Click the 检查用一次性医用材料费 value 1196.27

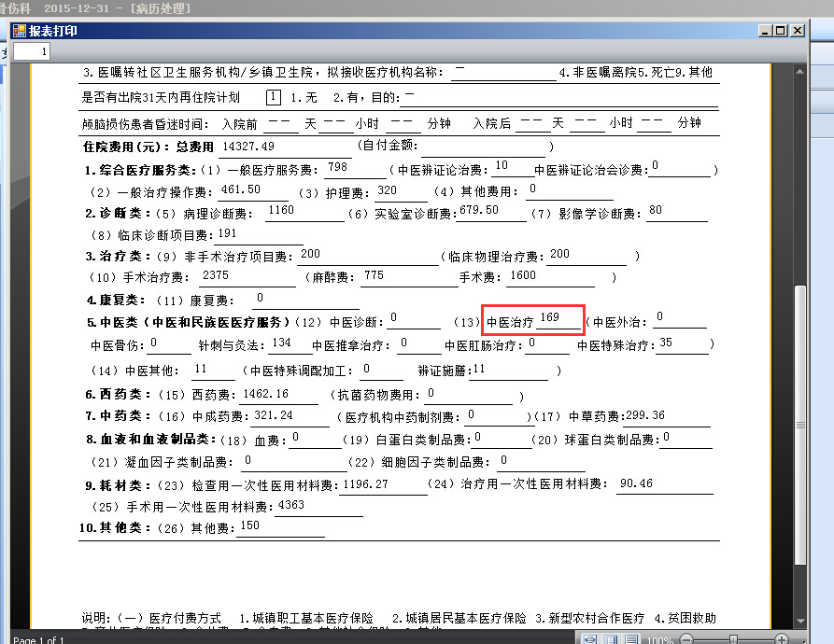pos(366,484)
